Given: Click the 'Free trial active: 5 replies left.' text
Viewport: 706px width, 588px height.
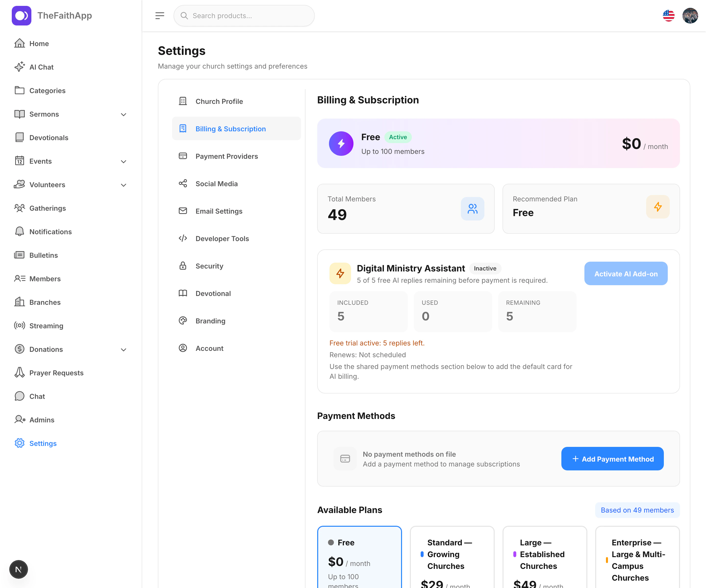Looking at the screenshot, I should 377,343.
